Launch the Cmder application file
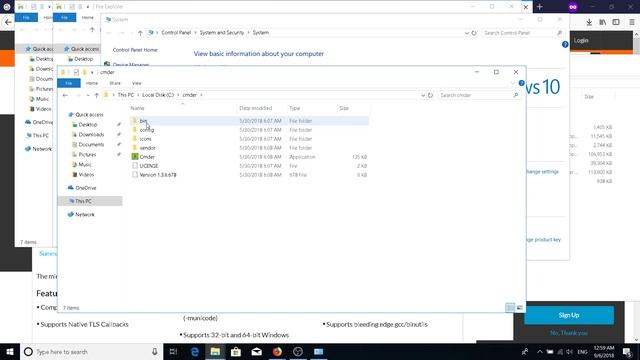 [147, 157]
